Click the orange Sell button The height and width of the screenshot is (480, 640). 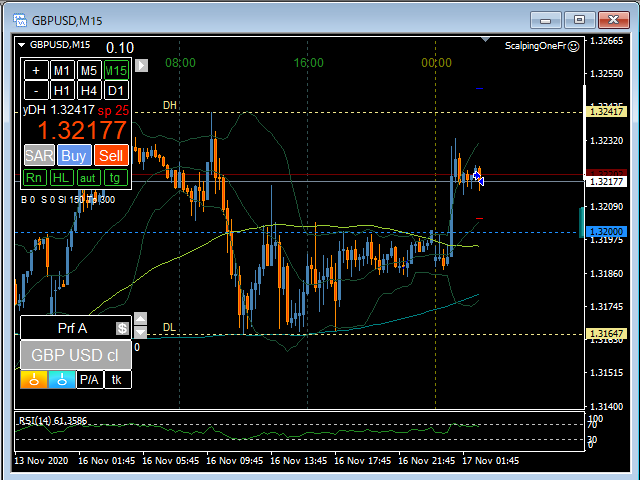point(111,155)
